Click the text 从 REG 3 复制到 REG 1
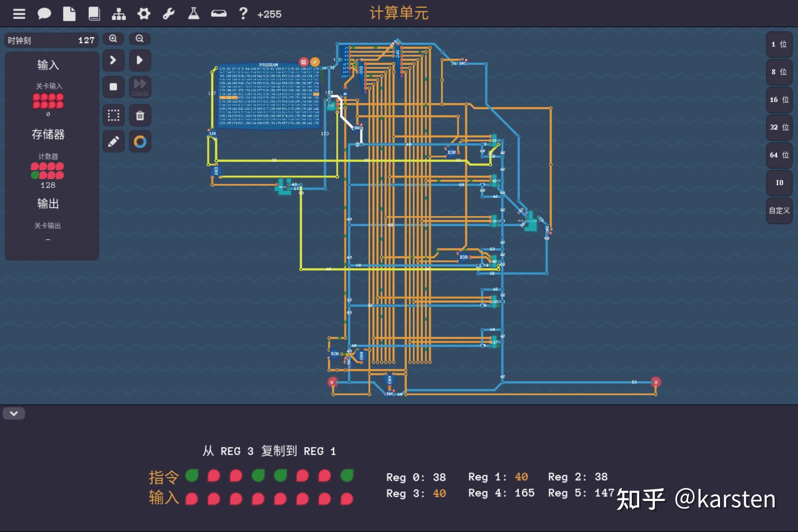Screen dimensions: 798x532 coord(269,451)
